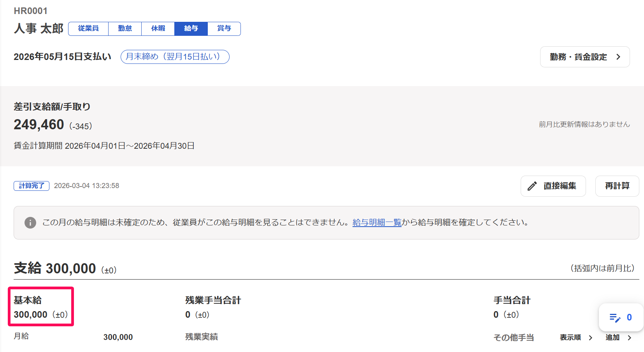Screen dimensions: 644x352
Task: Click net pay amount 249,460
Action: coord(39,125)
